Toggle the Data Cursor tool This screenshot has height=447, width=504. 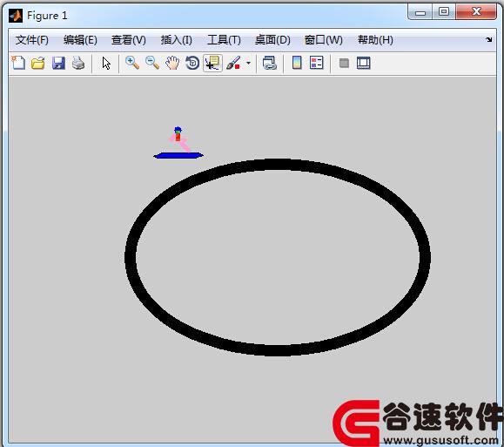[212, 63]
